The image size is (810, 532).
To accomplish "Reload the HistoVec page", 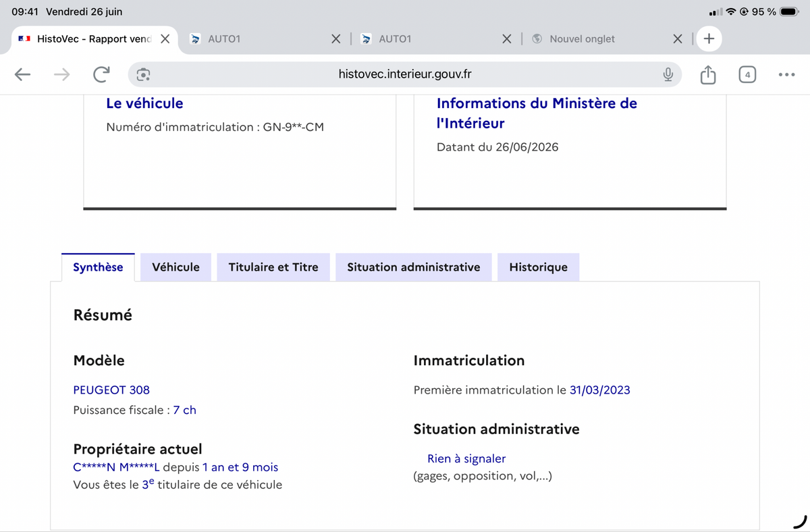I will click(x=101, y=75).
